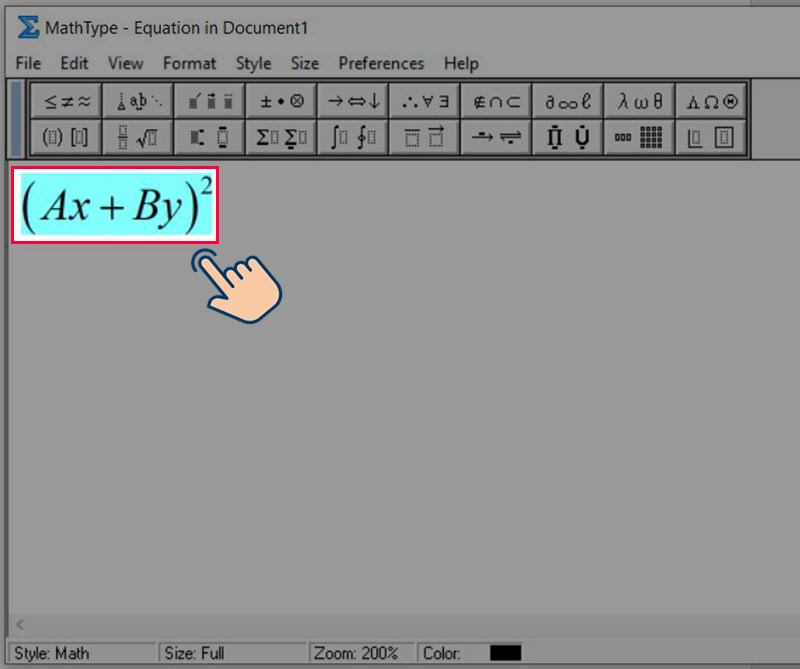This screenshot has width=800, height=669.
Task: Open the Help menu
Action: pos(461,63)
